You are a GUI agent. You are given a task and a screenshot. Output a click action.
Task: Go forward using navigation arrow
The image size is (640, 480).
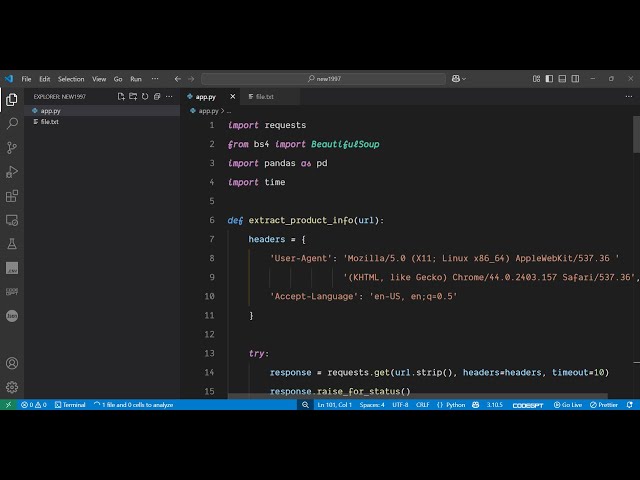[x=191, y=79]
